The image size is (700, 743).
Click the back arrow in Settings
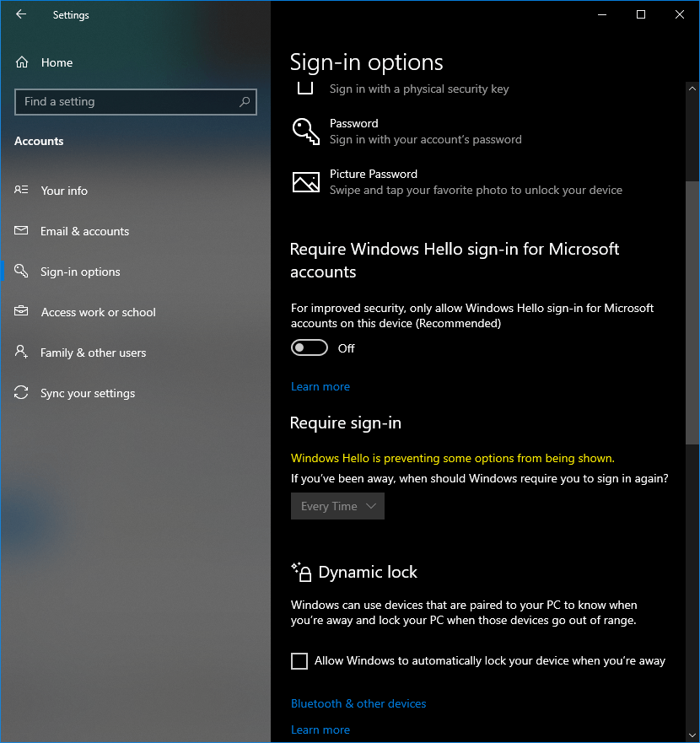[21, 14]
